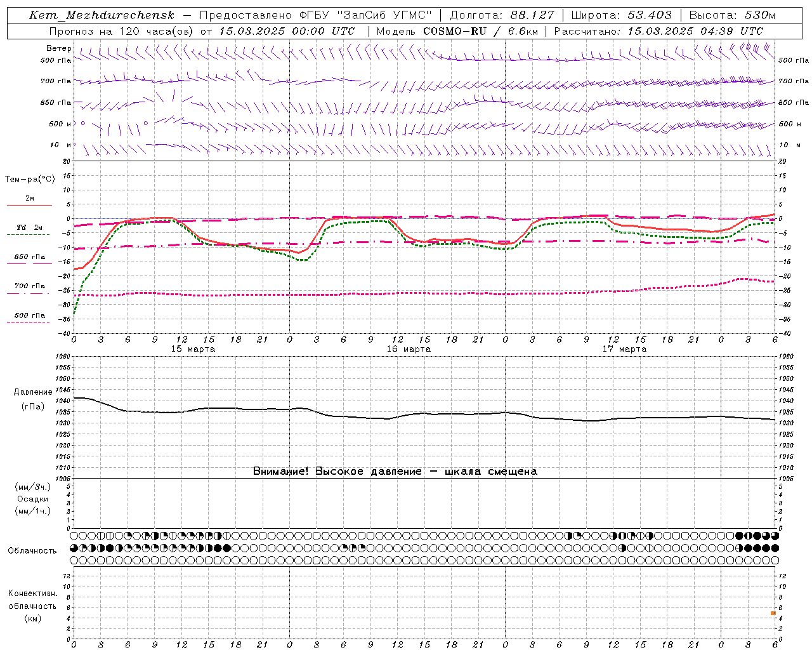This screenshot has width=812, height=650.
Task: Click the station name Kem_Mezhdurechensk in header
Action: (101, 15)
